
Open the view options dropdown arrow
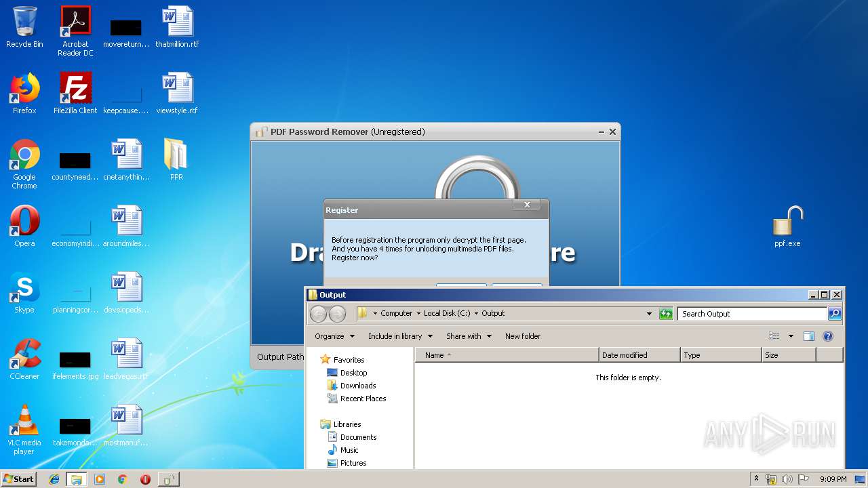pyautogui.click(x=791, y=336)
